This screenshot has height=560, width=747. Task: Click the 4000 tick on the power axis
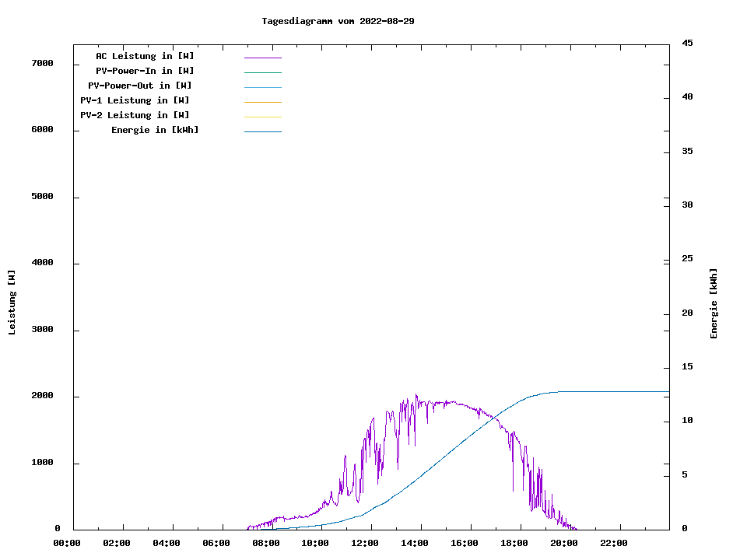pyautogui.click(x=42, y=263)
